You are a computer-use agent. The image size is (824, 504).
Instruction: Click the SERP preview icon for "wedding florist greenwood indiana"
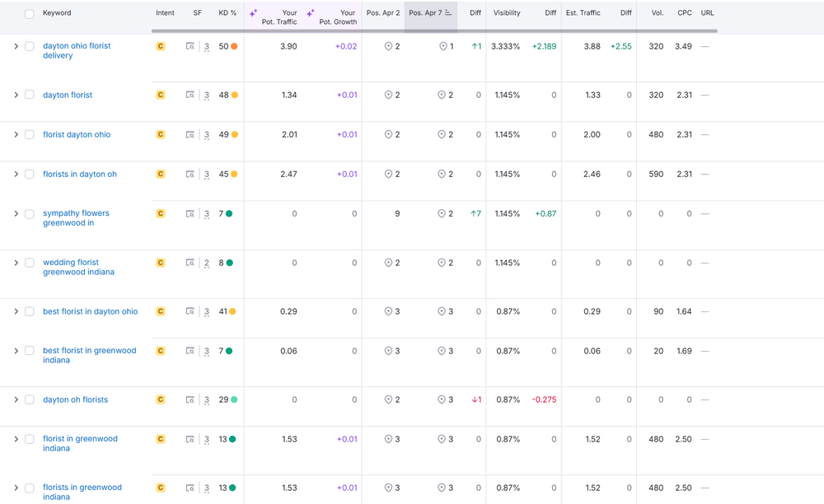(x=190, y=263)
